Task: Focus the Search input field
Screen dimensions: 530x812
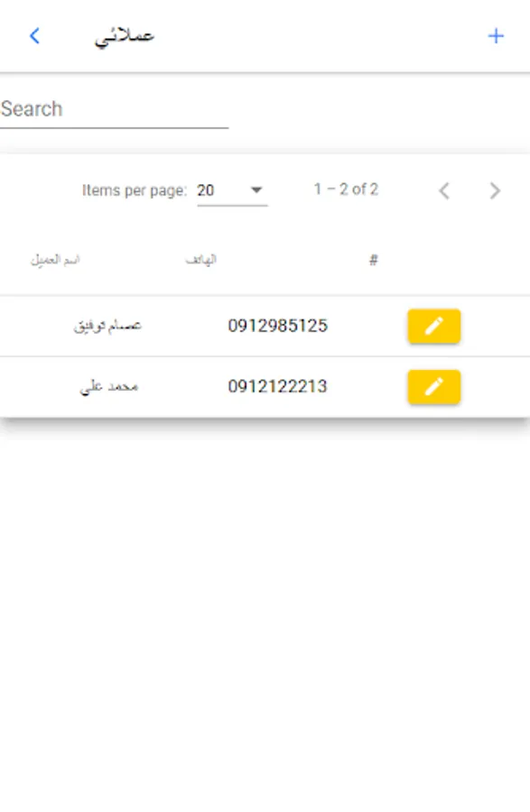Action: [114, 110]
